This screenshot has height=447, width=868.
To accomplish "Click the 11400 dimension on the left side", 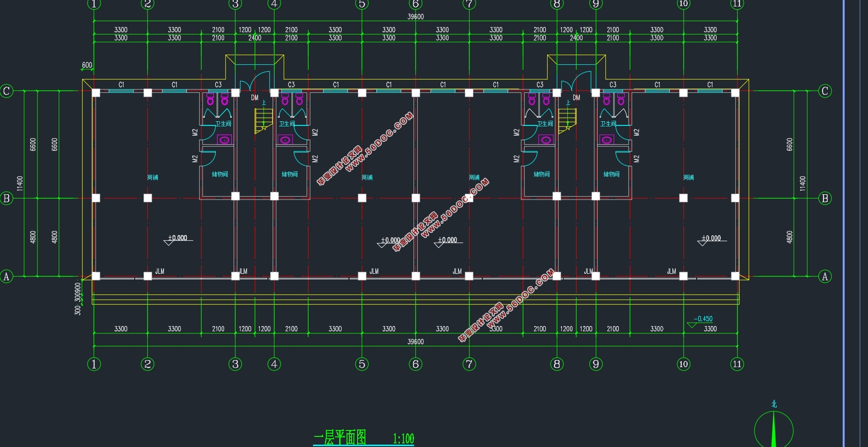I will [x=20, y=183].
